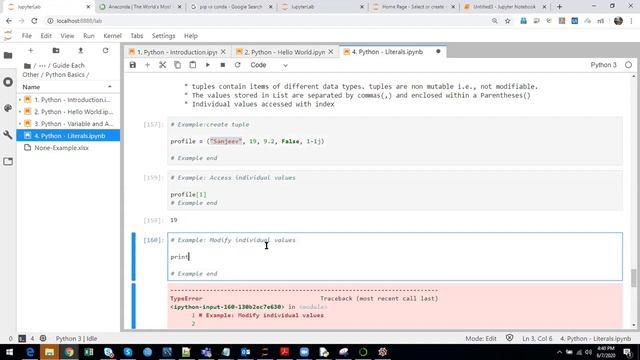Viewport: 640px width, 360px height.
Task: Click Python 3 | Idle in status bar
Action: pos(76,339)
